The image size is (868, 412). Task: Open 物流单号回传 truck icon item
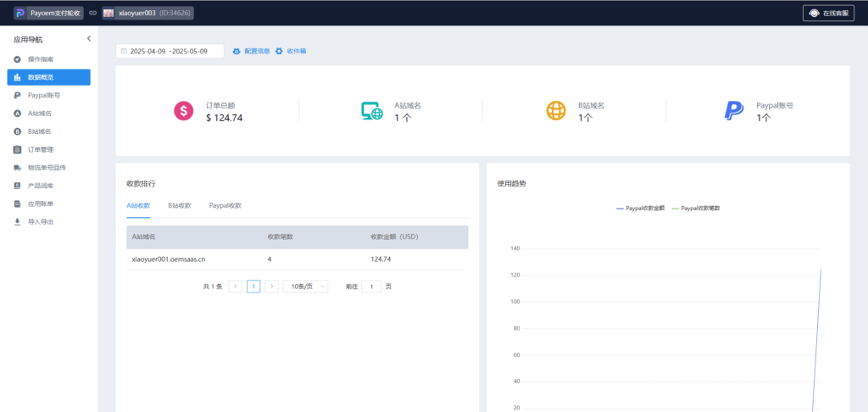click(46, 168)
